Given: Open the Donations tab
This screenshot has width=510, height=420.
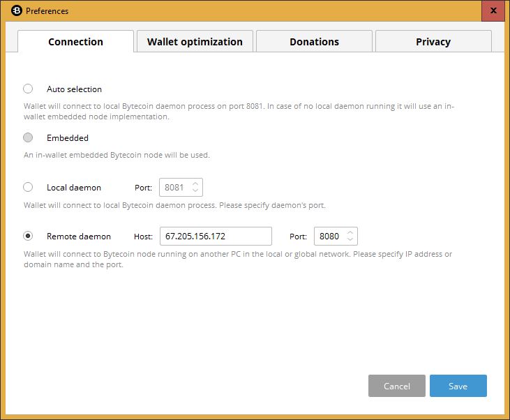Looking at the screenshot, I should tap(314, 41).
